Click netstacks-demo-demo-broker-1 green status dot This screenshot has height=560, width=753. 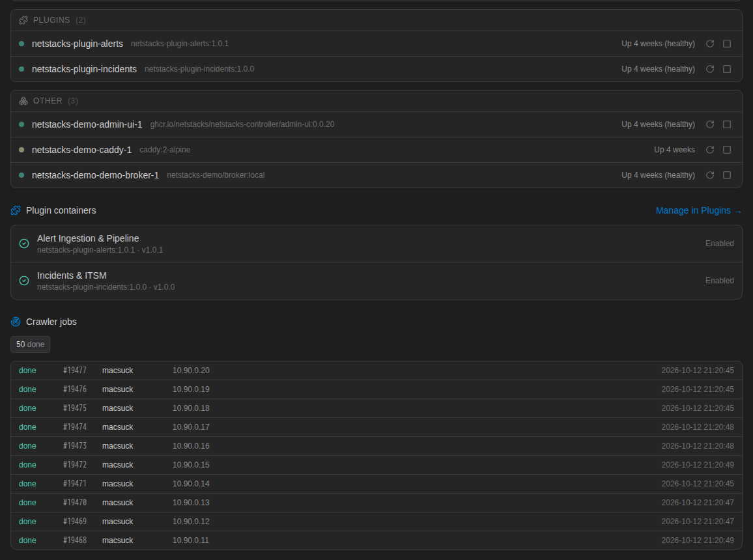21,175
